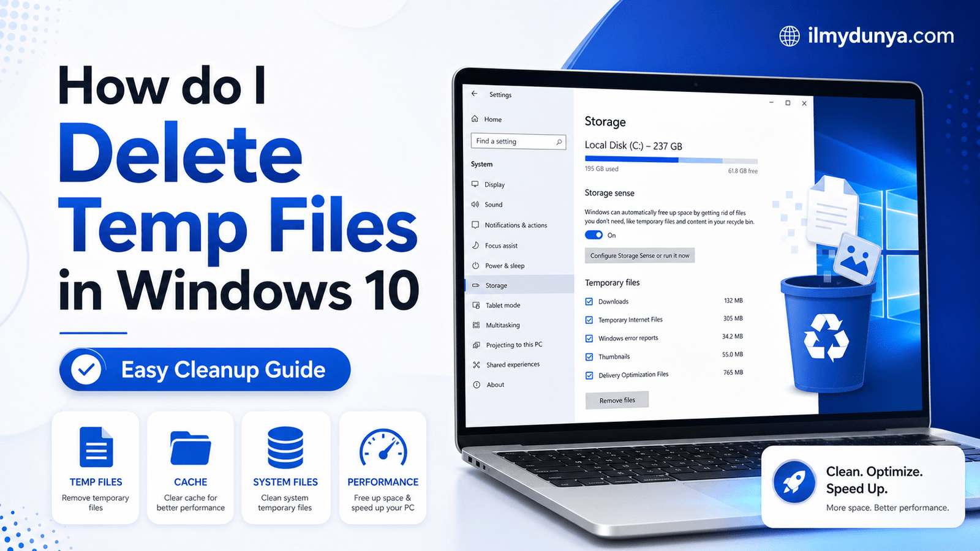The image size is (980, 551).
Task: Click the Sound speaker icon
Action: pyautogui.click(x=475, y=204)
